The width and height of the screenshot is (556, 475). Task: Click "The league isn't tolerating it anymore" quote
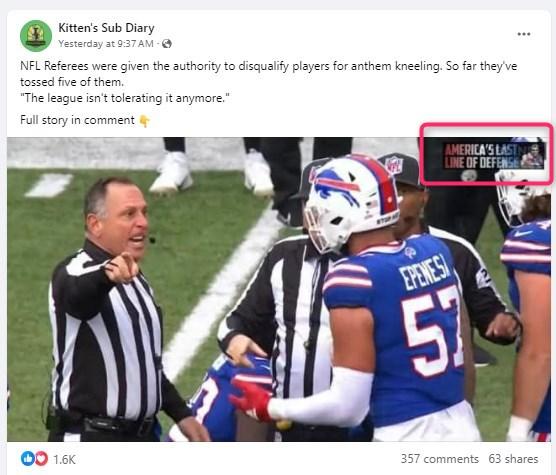125,98
